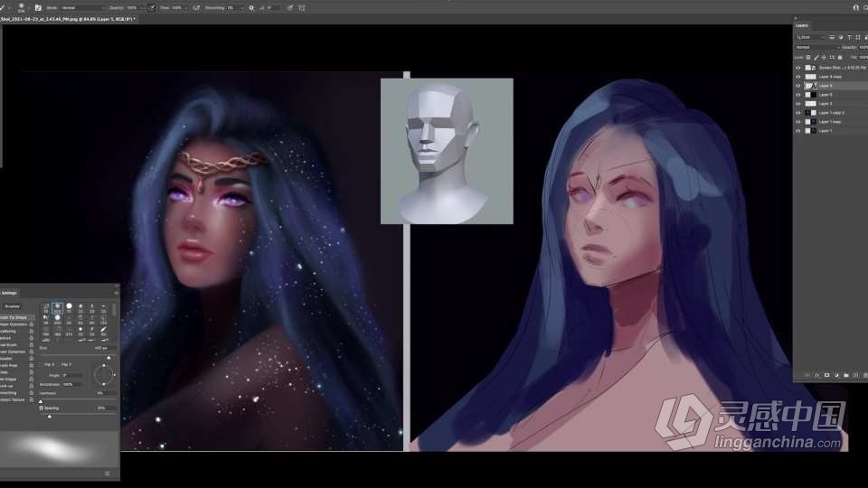Viewport: 868px width, 488px height.
Task: Open the layer blend mode Normal dropdown
Action: [x=816, y=48]
